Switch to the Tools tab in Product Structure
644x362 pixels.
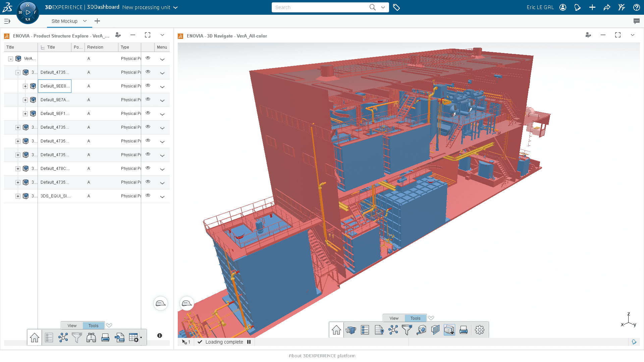pos(93,326)
